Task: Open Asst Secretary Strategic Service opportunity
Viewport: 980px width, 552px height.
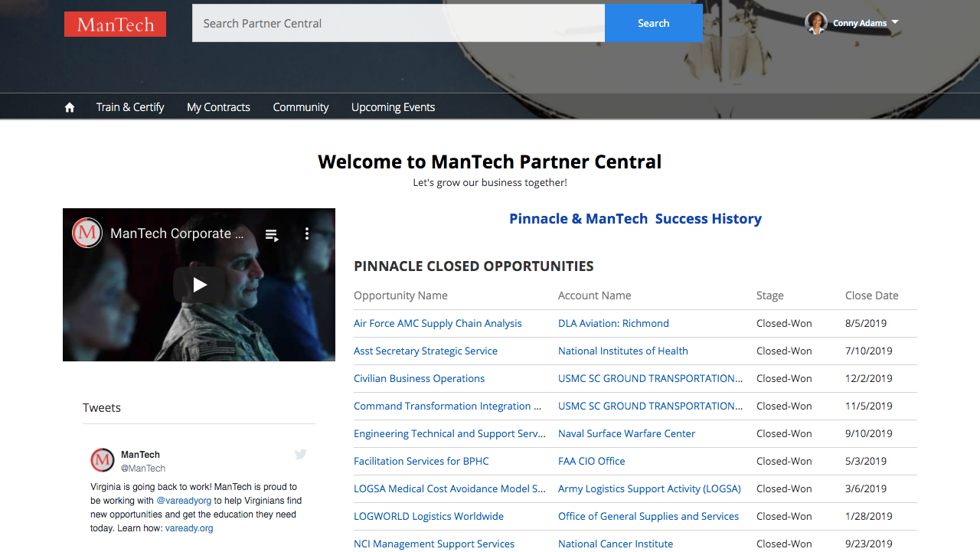Action: (426, 351)
